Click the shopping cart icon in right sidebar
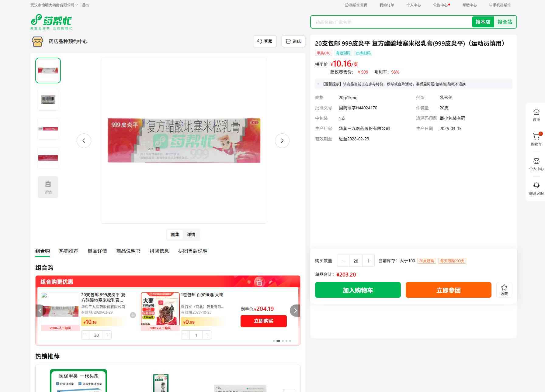The height and width of the screenshot is (392, 545). coord(536,137)
